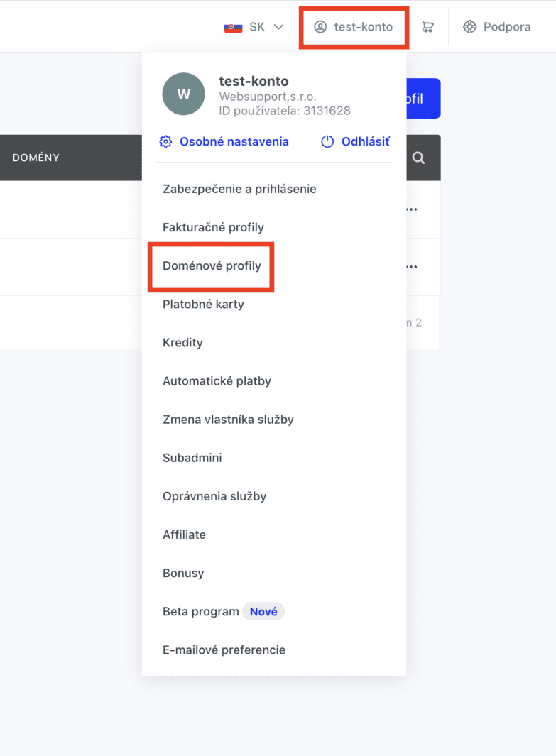Click the power icon next to Odhlásiť

point(327,141)
